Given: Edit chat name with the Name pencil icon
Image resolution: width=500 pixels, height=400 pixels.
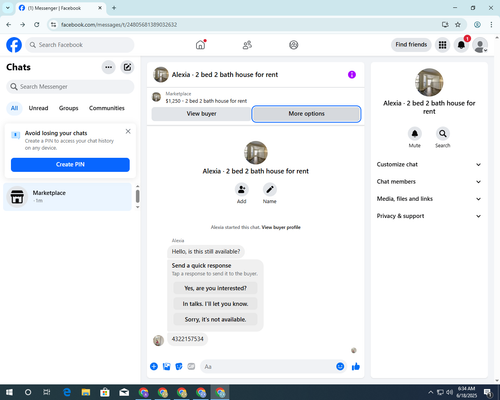Looking at the screenshot, I should (270, 190).
